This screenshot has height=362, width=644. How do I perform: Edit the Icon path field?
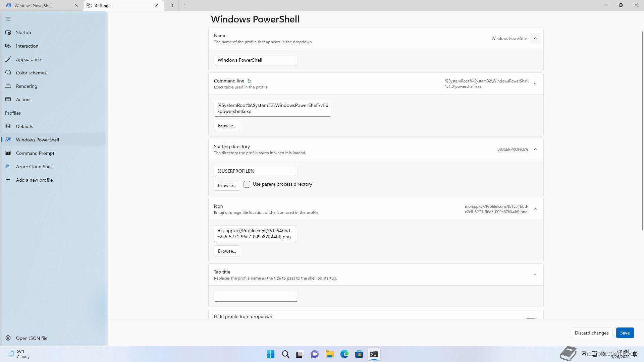pyautogui.click(x=256, y=234)
